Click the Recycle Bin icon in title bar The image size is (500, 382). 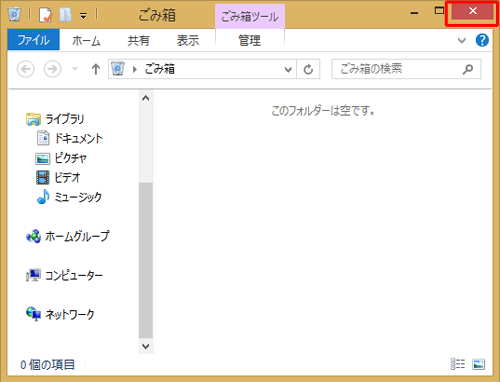(14, 14)
